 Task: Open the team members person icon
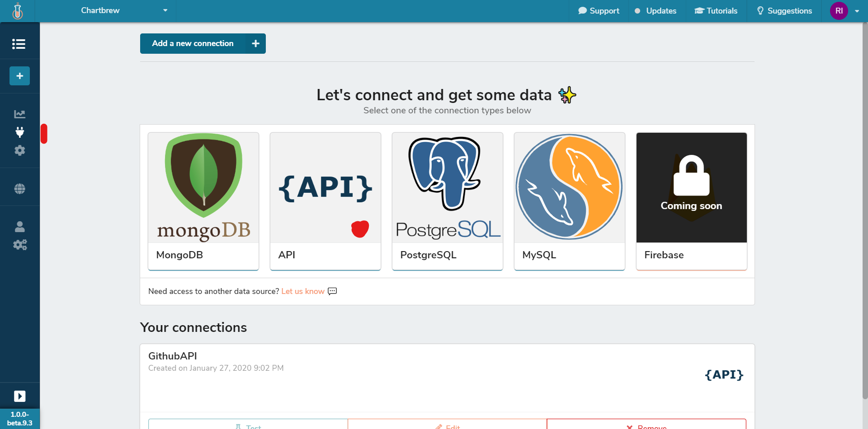(x=19, y=226)
